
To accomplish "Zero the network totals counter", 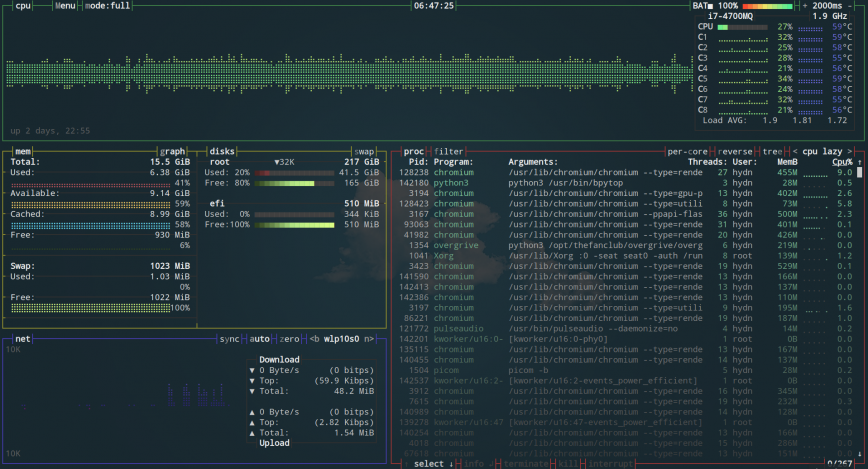I will tap(289, 339).
